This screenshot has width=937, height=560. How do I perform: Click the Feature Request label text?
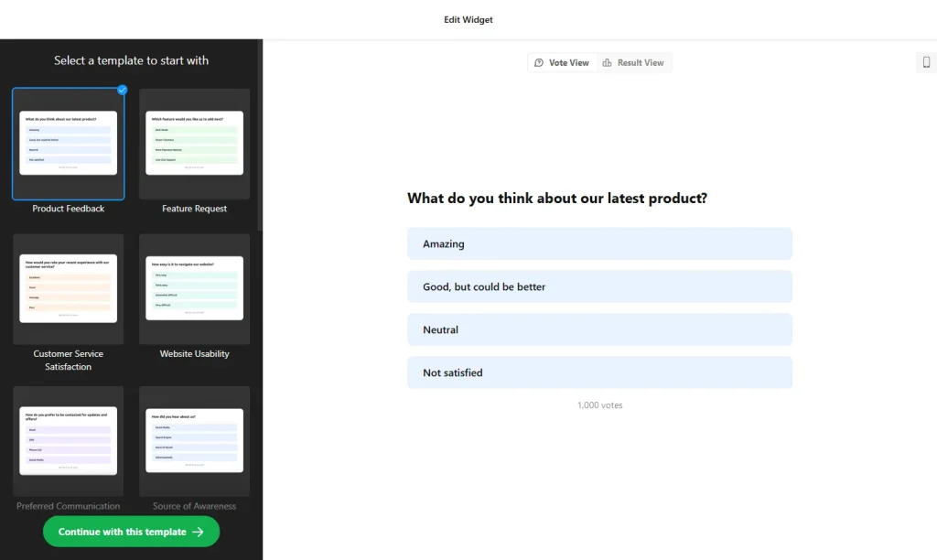pos(194,209)
